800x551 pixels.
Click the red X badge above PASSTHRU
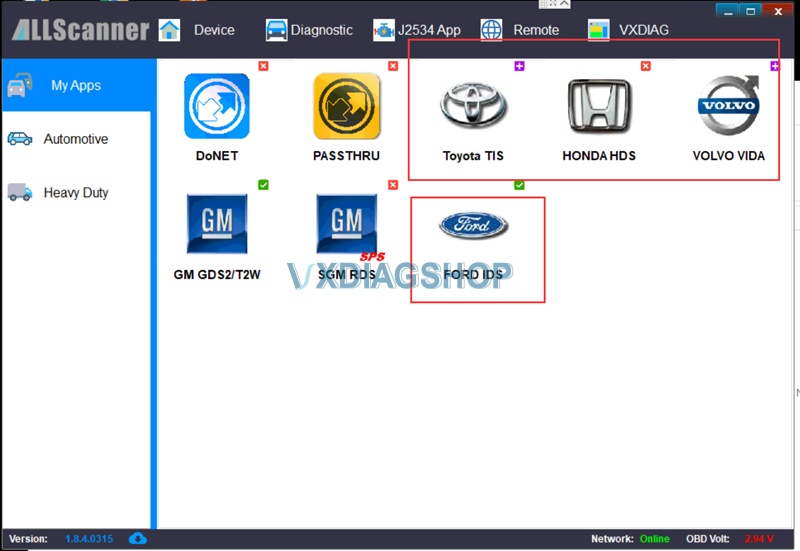tap(393, 66)
